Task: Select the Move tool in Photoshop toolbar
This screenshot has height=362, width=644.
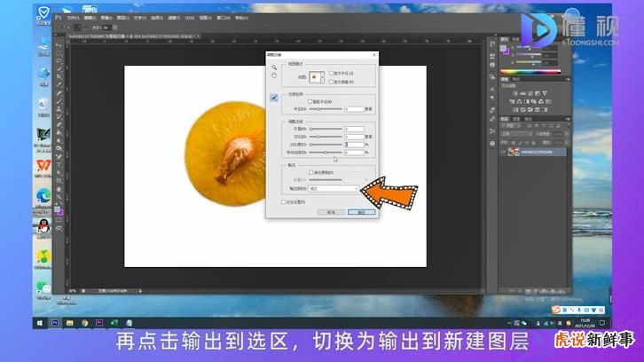Action: pyautogui.click(x=59, y=44)
